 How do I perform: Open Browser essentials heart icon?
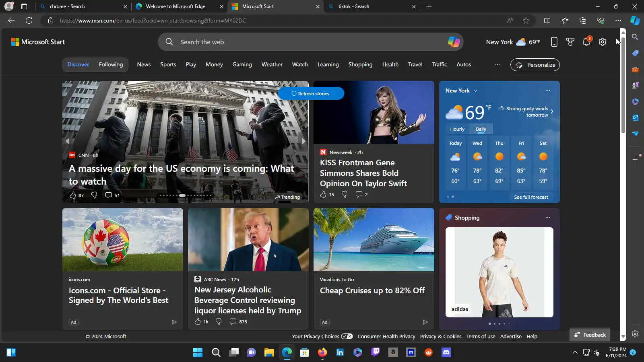[x=601, y=21]
